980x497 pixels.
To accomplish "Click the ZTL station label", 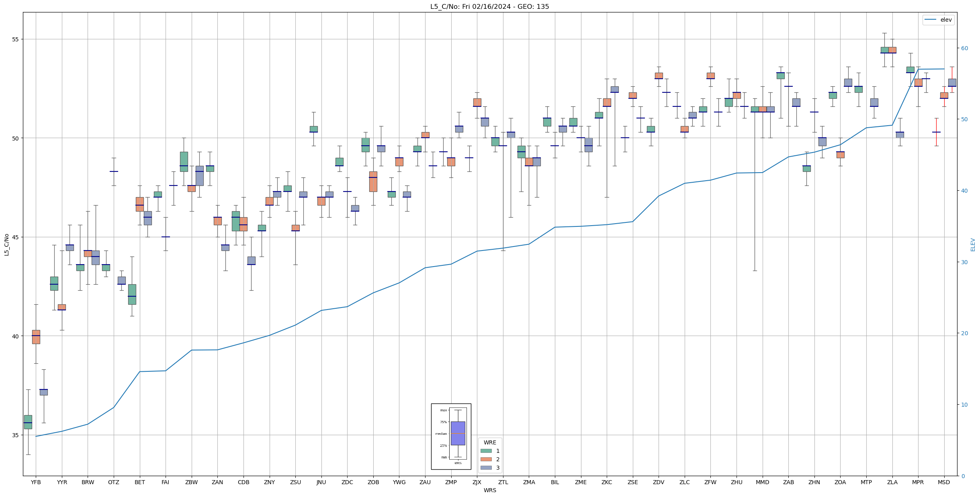I will tap(503, 482).
